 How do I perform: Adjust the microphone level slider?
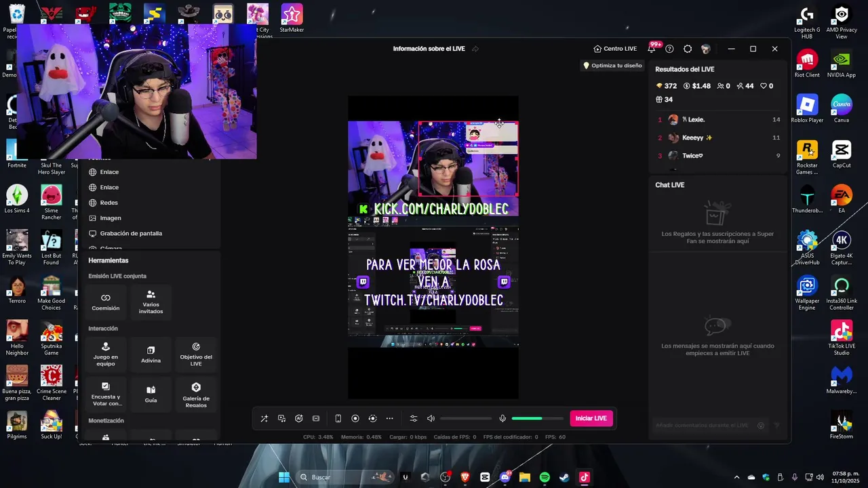click(538, 418)
